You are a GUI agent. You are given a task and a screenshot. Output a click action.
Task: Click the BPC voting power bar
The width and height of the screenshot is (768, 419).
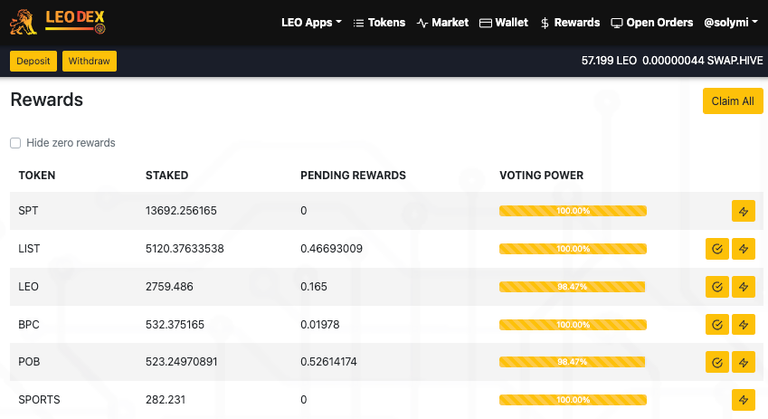point(573,324)
